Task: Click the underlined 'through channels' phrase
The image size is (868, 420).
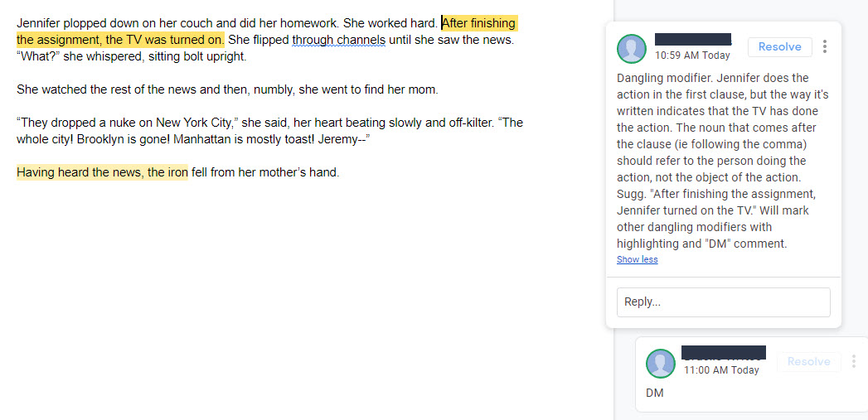Action: [x=338, y=40]
